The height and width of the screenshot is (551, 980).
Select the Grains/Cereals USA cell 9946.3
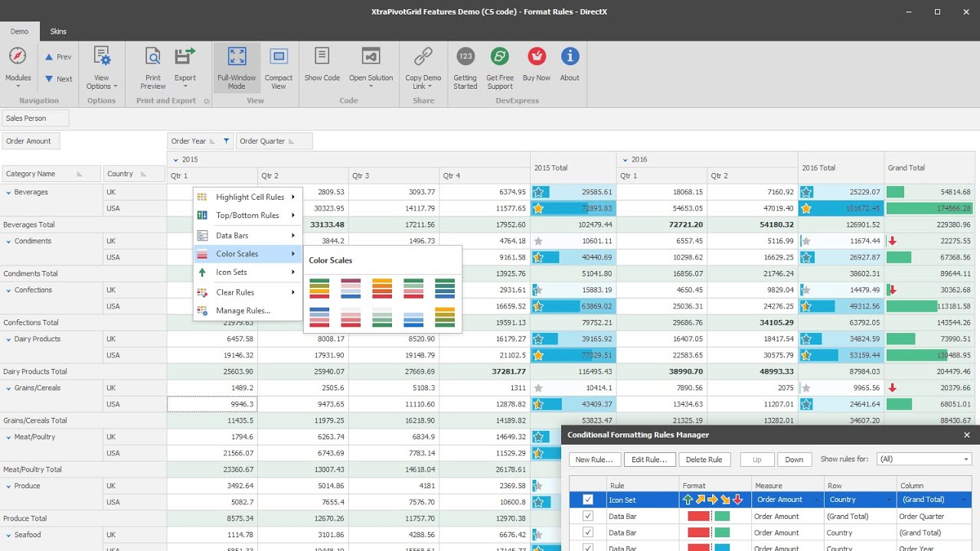pos(212,404)
